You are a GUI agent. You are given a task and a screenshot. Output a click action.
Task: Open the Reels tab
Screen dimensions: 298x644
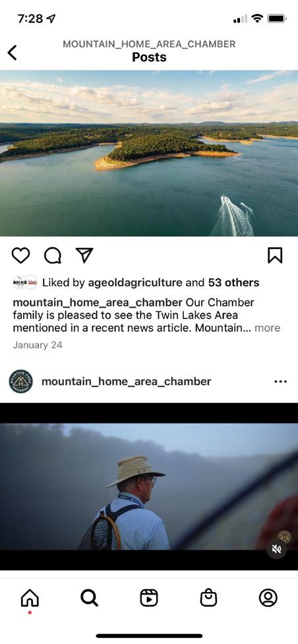(149, 598)
